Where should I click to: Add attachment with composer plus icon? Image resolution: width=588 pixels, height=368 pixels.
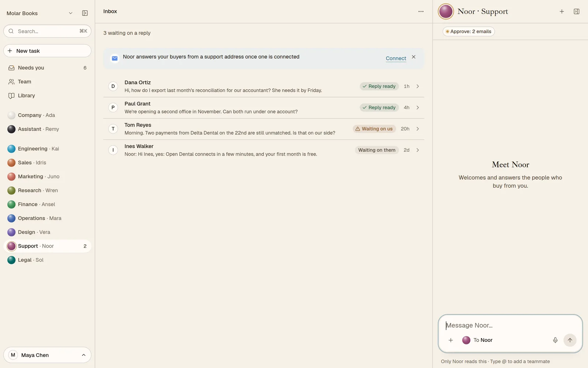click(451, 340)
